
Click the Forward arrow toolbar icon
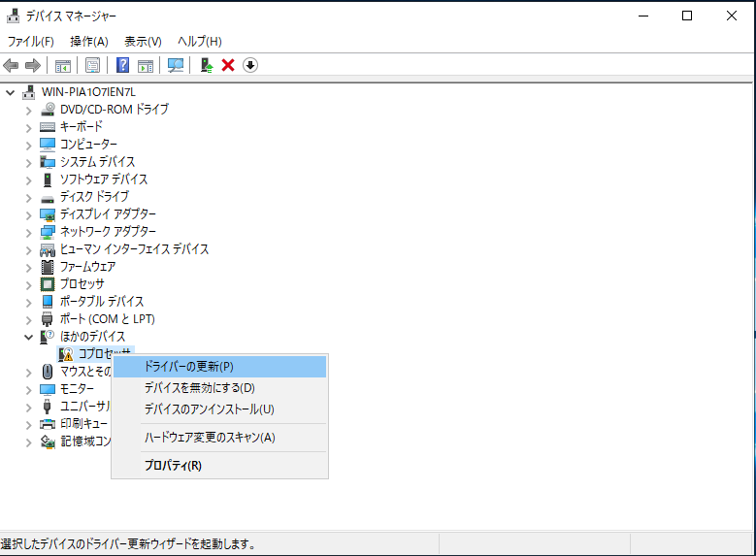tap(33, 65)
